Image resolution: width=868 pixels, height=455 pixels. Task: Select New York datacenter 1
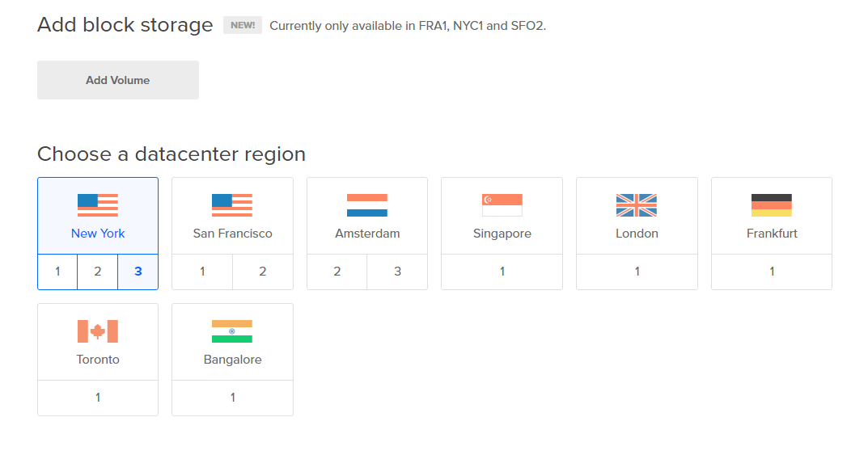pyautogui.click(x=57, y=272)
